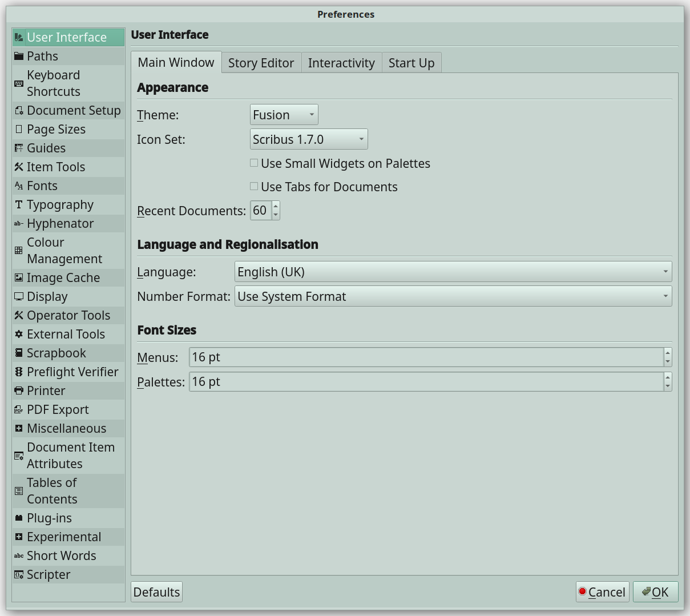Open the Theme dropdown showing Fusion

[284, 115]
